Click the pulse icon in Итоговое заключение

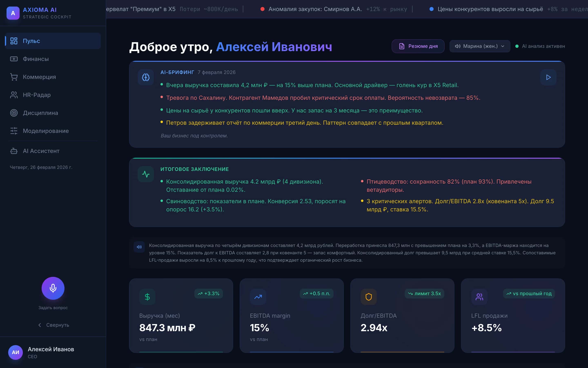(x=146, y=174)
